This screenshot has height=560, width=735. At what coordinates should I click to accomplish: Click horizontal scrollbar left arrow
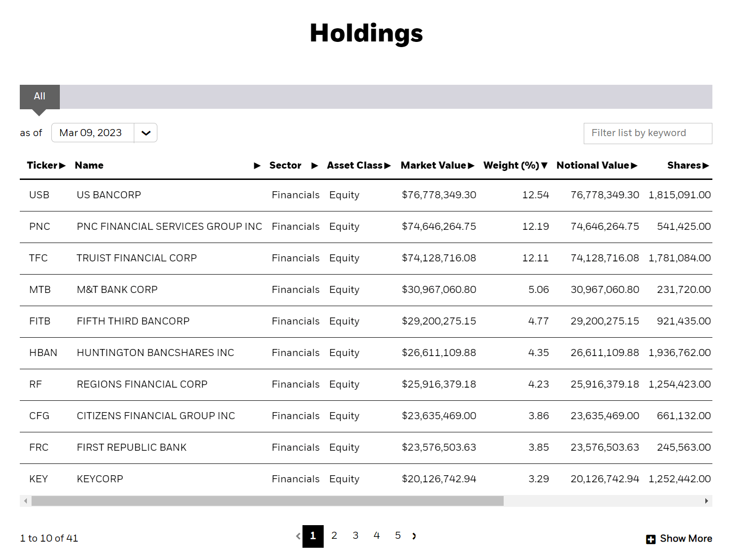(25, 501)
